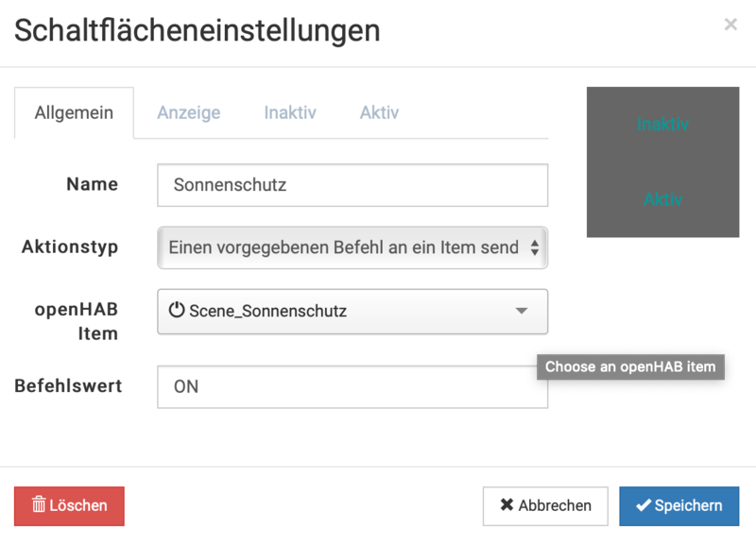Expand the openHAB Item caret arrow
Viewport: 756px width, 544px height.
point(521,311)
